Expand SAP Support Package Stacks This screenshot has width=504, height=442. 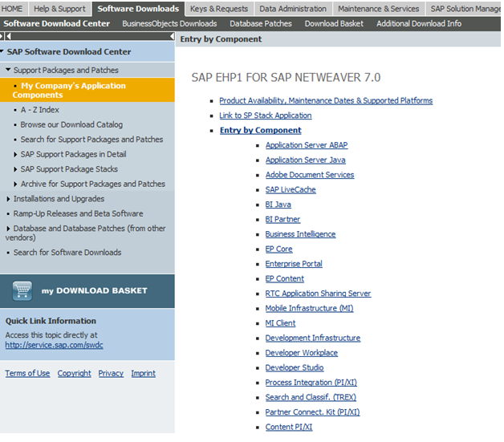(15, 169)
